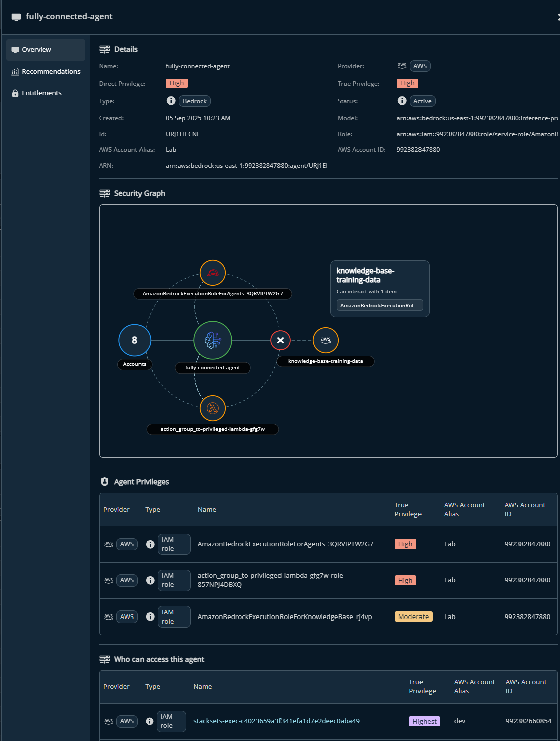
Task: Click info icon in AmazonBedrockExecutionRoleForAgents row
Action: (x=150, y=544)
